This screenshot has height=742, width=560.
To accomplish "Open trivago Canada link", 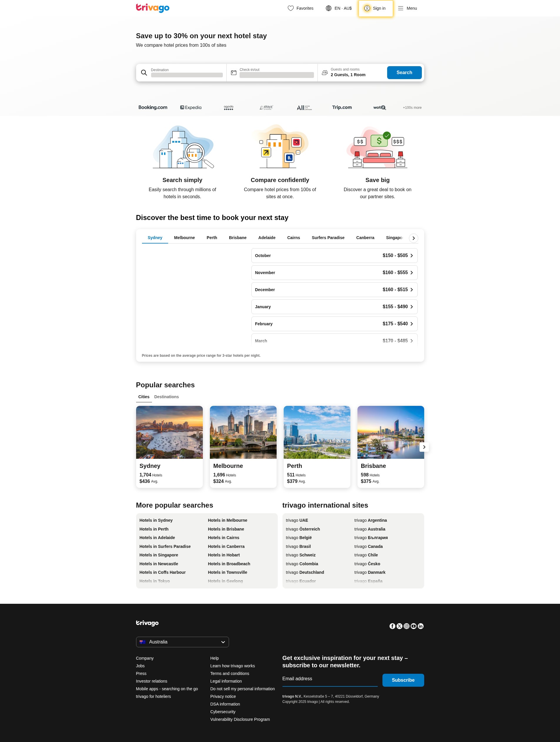I will [x=369, y=546].
